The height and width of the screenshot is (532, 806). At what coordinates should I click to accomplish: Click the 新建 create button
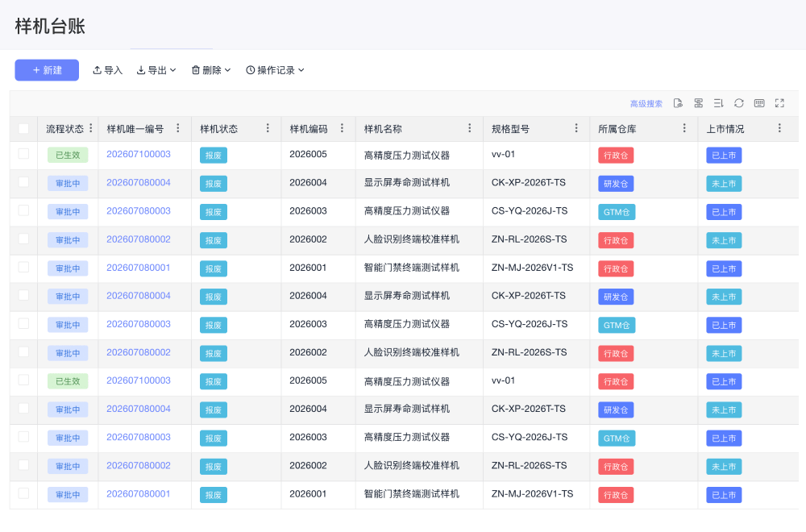pos(47,70)
